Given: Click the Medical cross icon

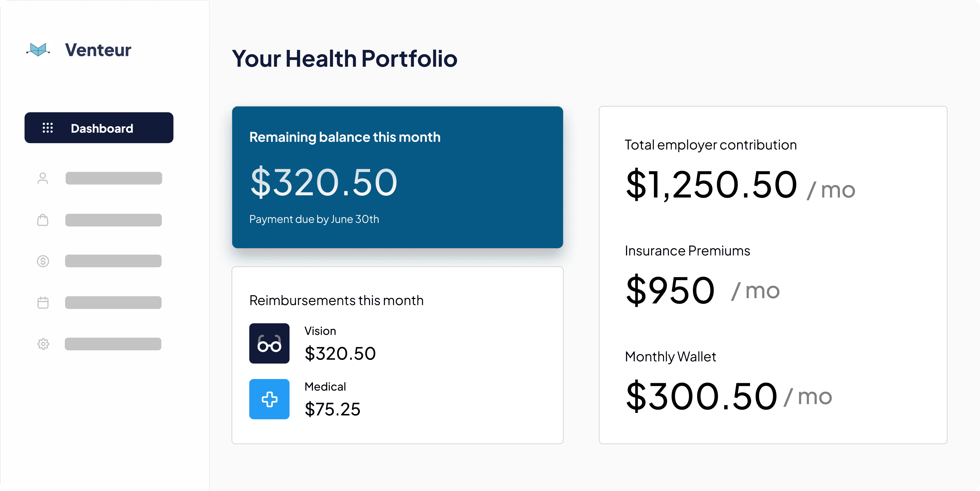Looking at the screenshot, I should coord(269,399).
